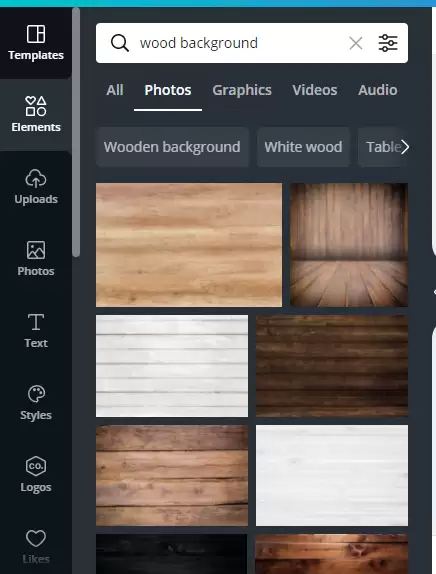Image resolution: width=436 pixels, height=574 pixels.
Task: Open the Logos panel
Action: point(36,475)
